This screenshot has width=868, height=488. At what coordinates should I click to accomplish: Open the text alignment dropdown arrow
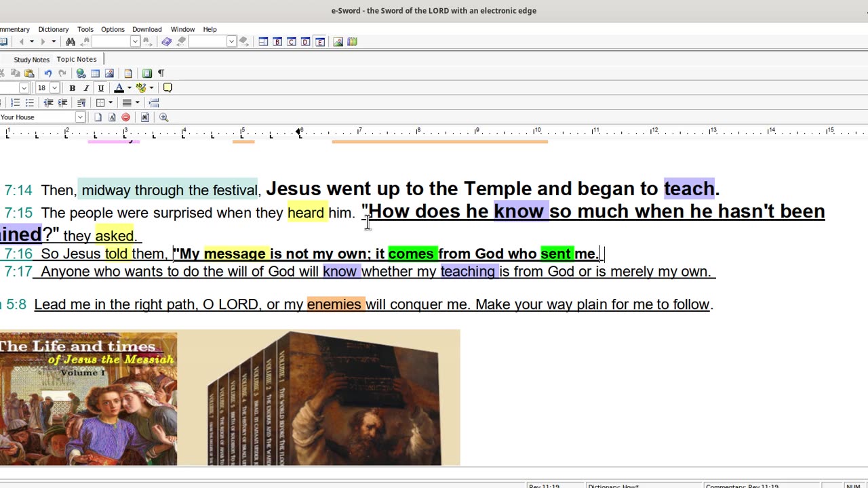pyautogui.click(x=137, y=103)
